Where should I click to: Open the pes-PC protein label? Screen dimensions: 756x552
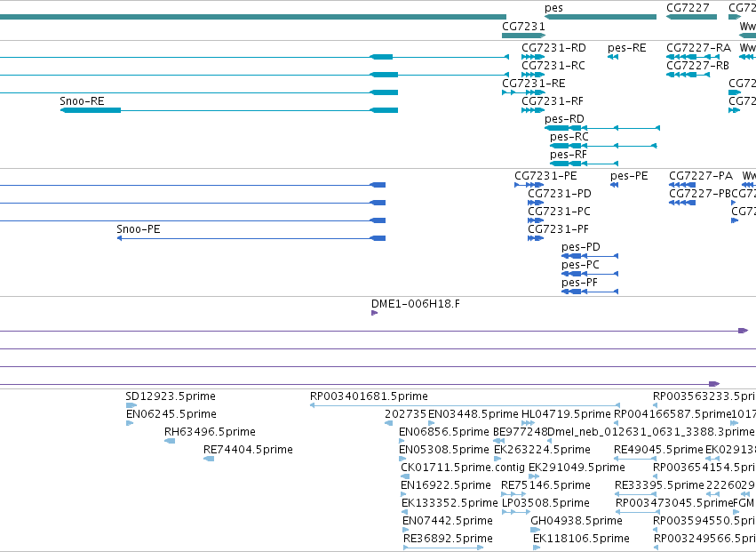(x=580, y=266)
